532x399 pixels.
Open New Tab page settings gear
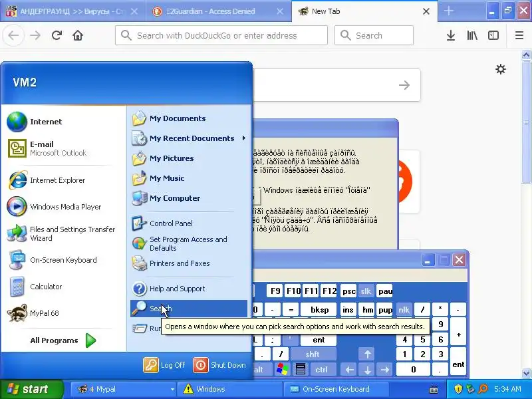pos(501,69)
